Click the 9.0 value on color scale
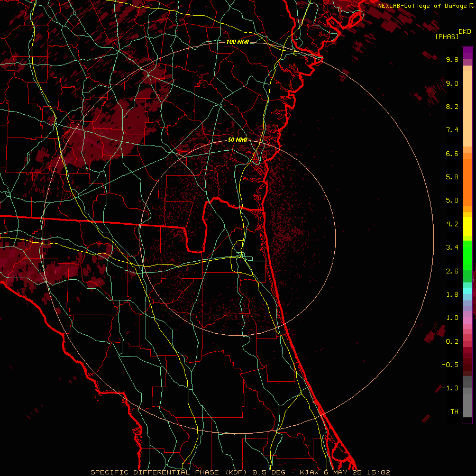This screenshot has width=476, height=476. pos(452,83)
